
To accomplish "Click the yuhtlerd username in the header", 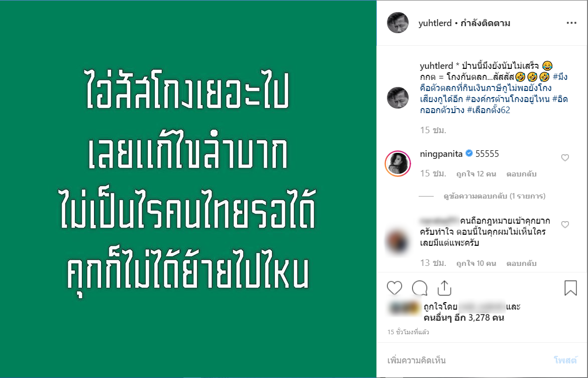I will 435,23.
